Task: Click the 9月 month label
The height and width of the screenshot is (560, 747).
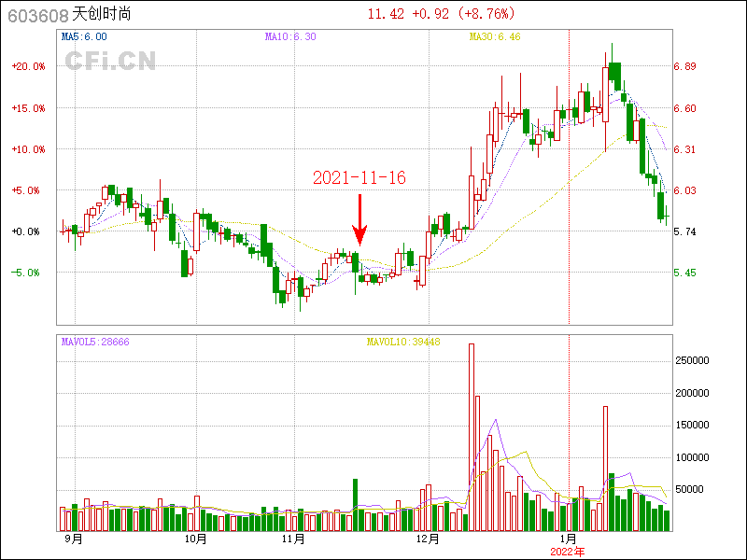Action: (74, 539)
